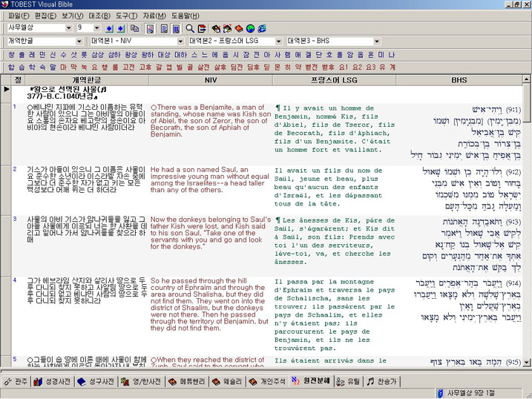Click status text 사무엘상 9장 1절
The width and height of the screenshot is (532, 399).
(470, 393)
